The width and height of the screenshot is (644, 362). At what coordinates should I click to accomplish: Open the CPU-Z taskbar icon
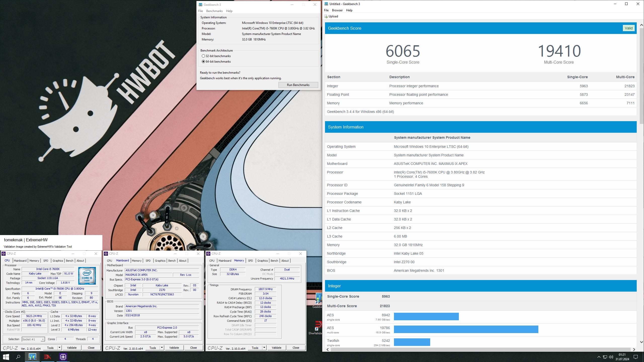click(63, 357)
